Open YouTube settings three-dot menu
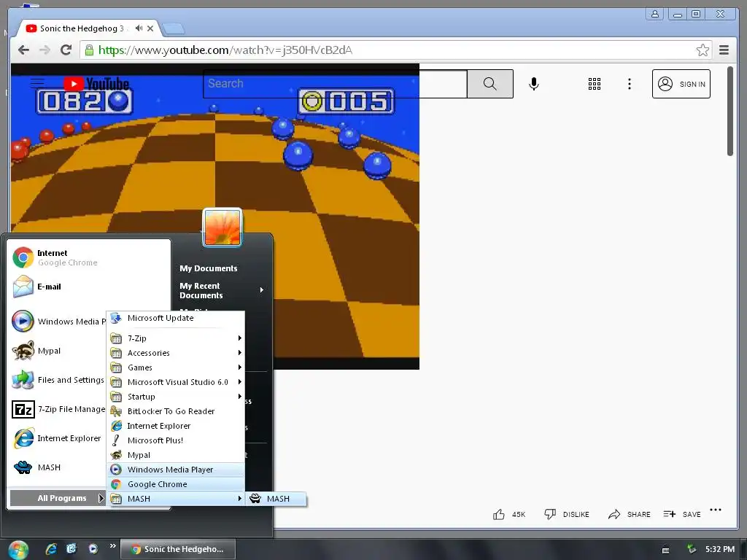 pyautogui.click(x=630, y=84)
